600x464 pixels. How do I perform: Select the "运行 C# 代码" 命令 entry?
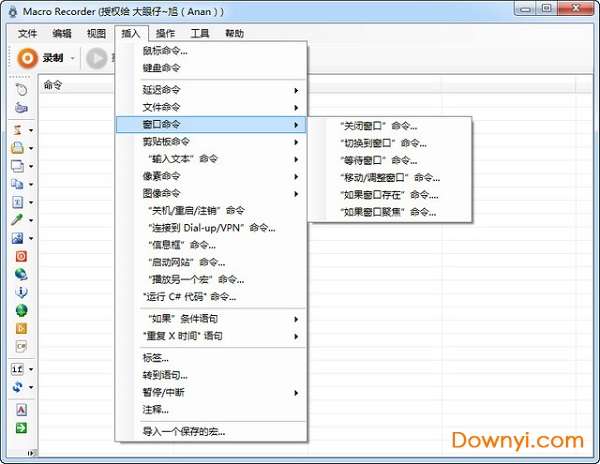(211, 297)
